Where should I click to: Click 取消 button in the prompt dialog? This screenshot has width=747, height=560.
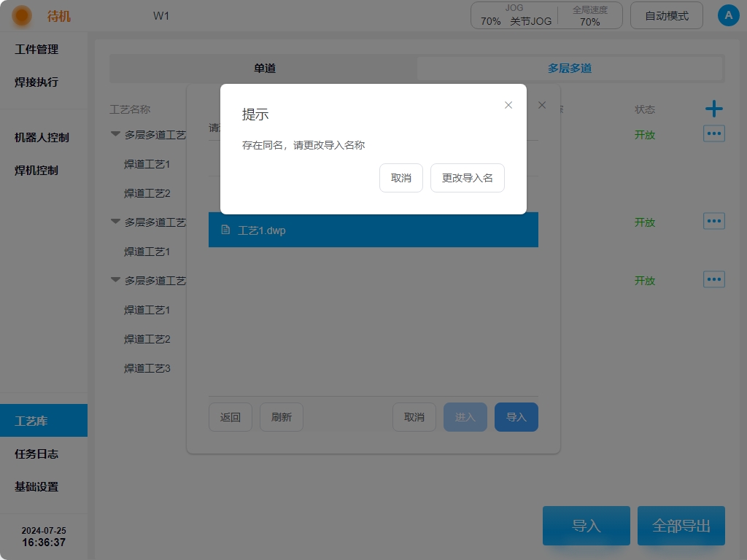click(x=400, y=178)
